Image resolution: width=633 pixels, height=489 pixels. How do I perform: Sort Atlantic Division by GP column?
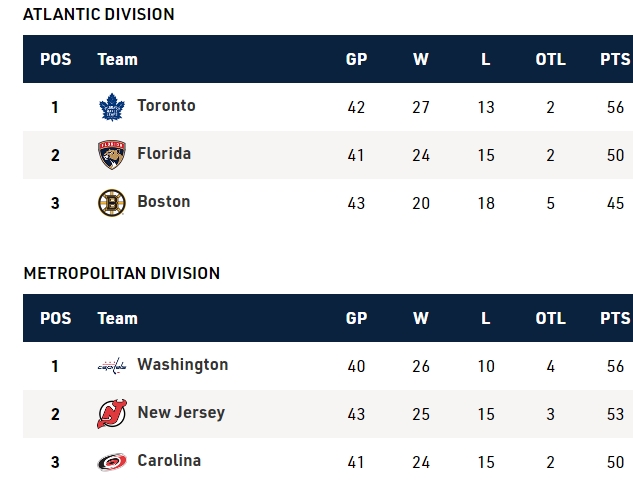click(x=356, y=59)
